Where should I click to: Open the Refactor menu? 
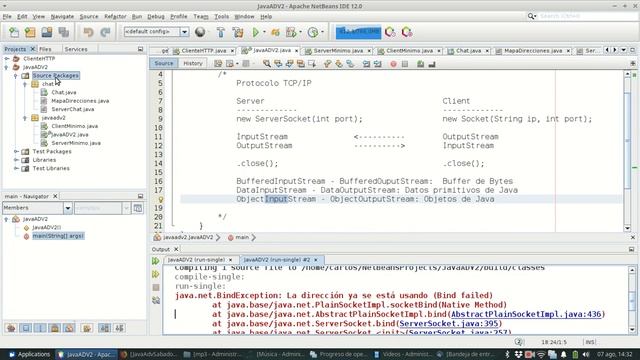(x=115, y=16)
